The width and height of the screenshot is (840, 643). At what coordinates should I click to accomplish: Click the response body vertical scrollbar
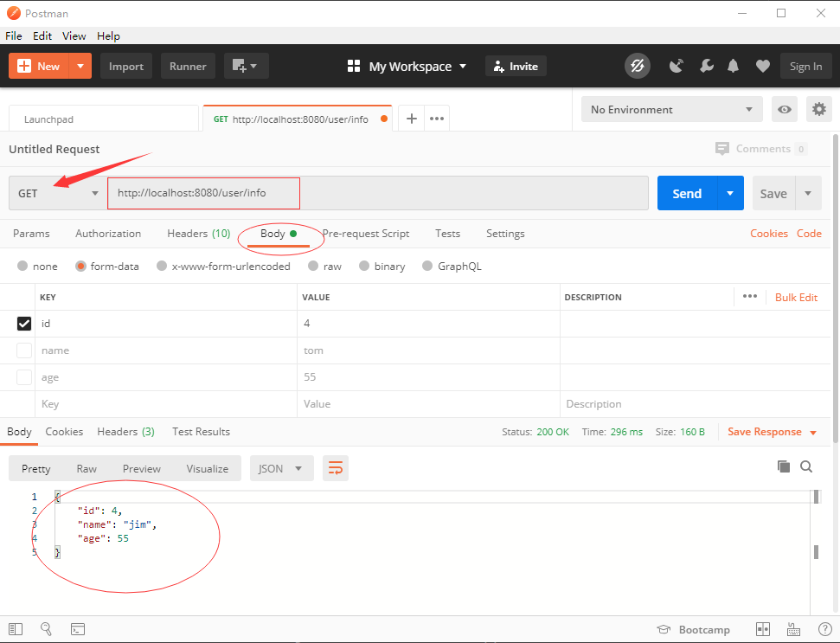pos(816,551)
